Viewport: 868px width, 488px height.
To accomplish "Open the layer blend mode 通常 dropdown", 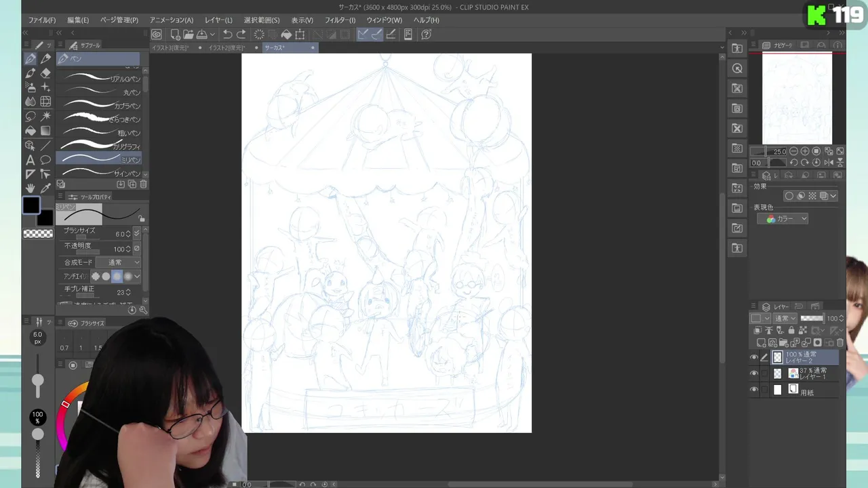I will [786, 319].
